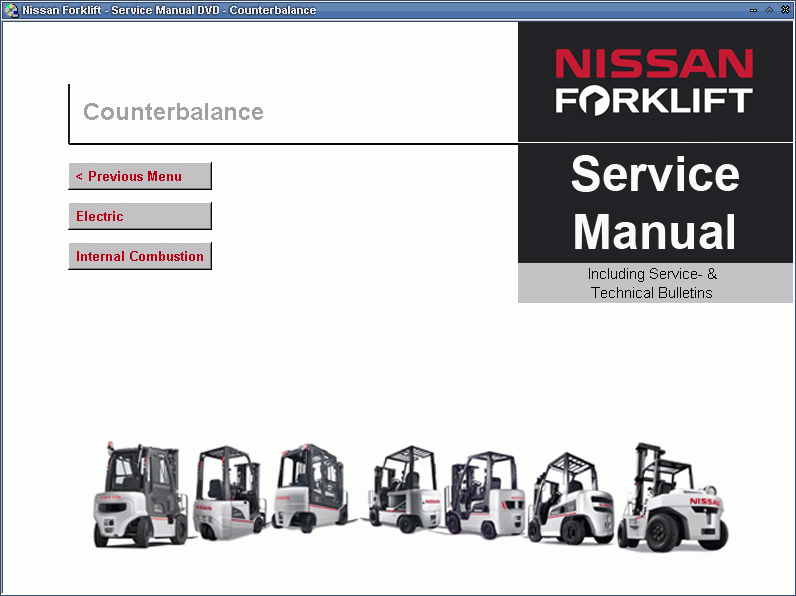Click the DVD application icon in title bar

[x=11, y=10]
